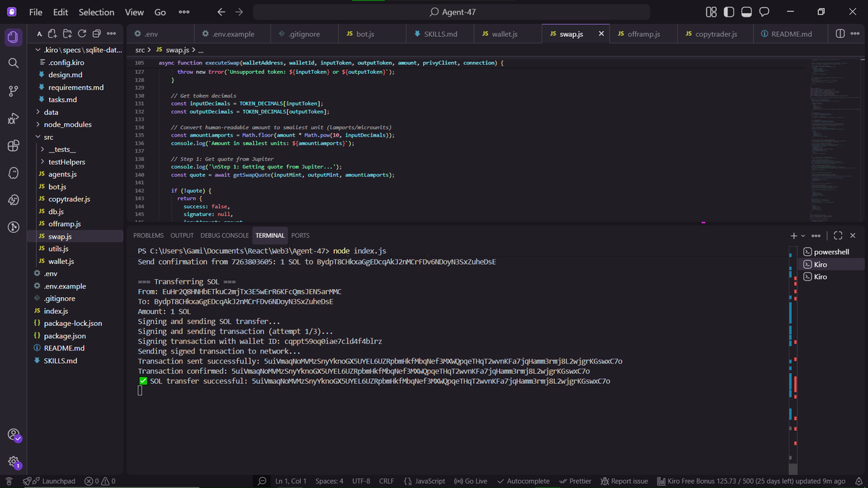Screen dimensions: 868x488
Task: Open the View menu
Action: [134, 12]
